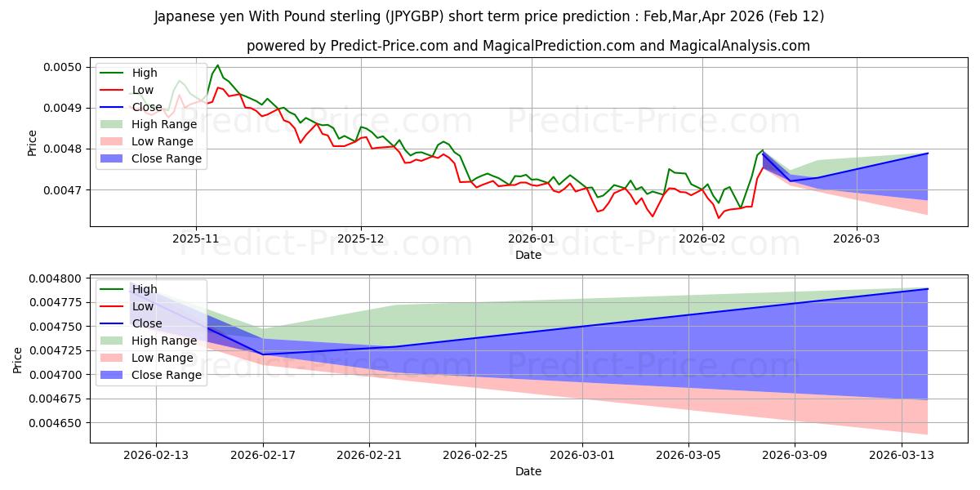Image resolution: width=980 pixels, height=490 pixels.
Task: Select the blue Close line marker in bottom legend
Action: (114, 323)
